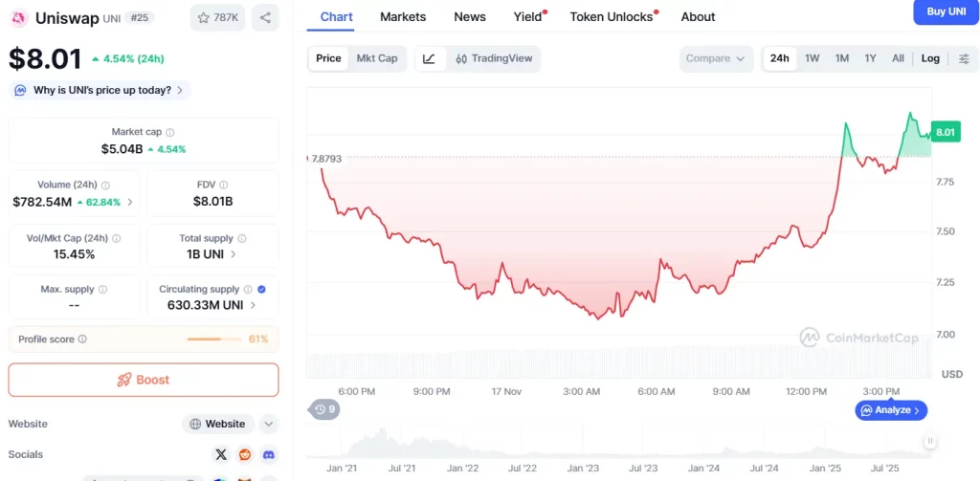980x481 pixels.
Task: Click Max. supply info icon
Action: coord(102,290)
